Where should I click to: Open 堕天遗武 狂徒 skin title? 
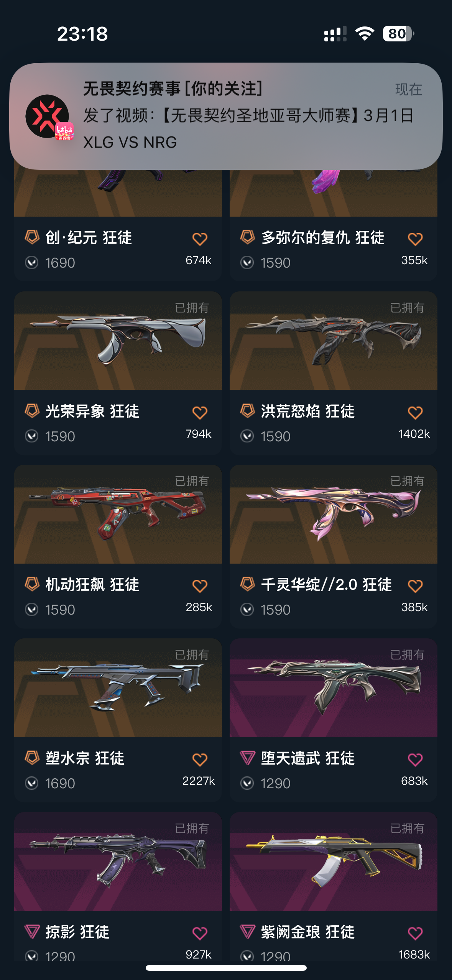[x=307, y=758]
